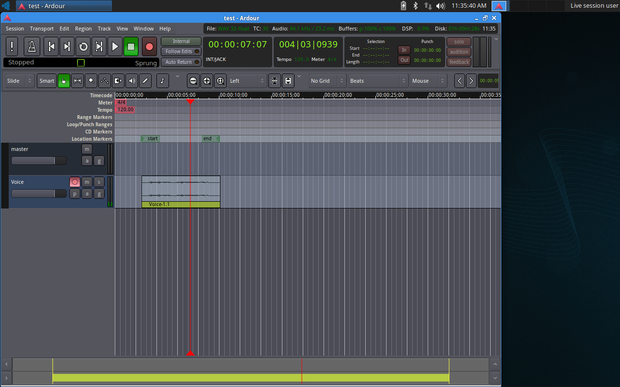Mute the master bus

click(87, 149)
